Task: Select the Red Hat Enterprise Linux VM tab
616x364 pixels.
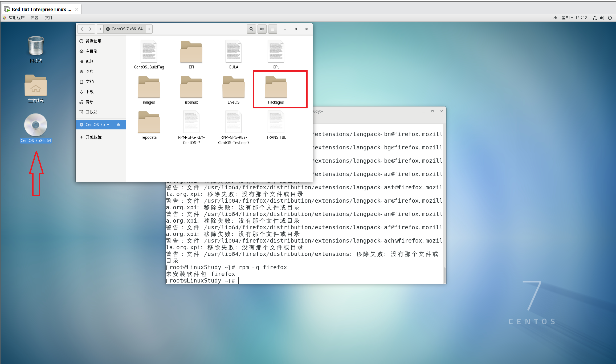Action: pos(41,9)
